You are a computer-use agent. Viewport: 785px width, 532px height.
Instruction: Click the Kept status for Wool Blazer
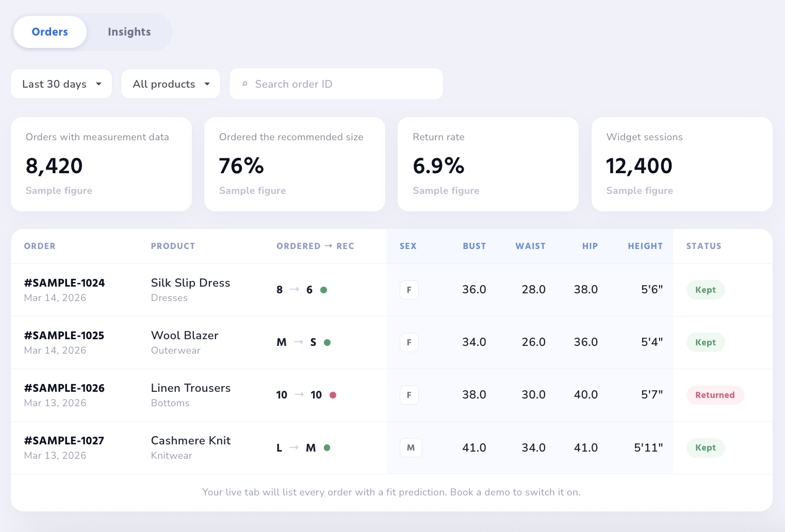tap(706, 342)
